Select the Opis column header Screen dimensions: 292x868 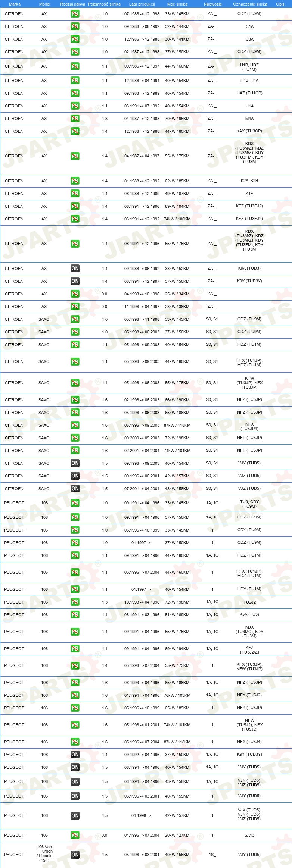280,4
